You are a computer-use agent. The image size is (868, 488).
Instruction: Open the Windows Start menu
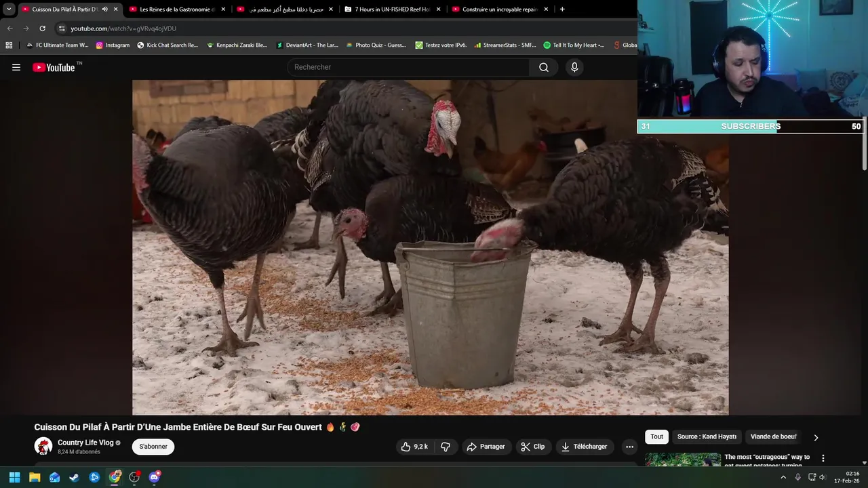14,477
